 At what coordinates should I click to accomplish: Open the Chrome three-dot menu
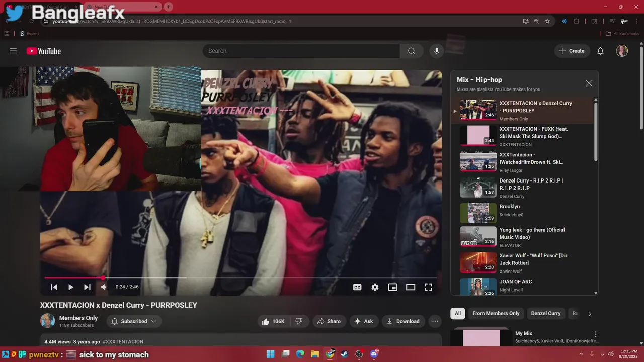click(x=636, y=21)
